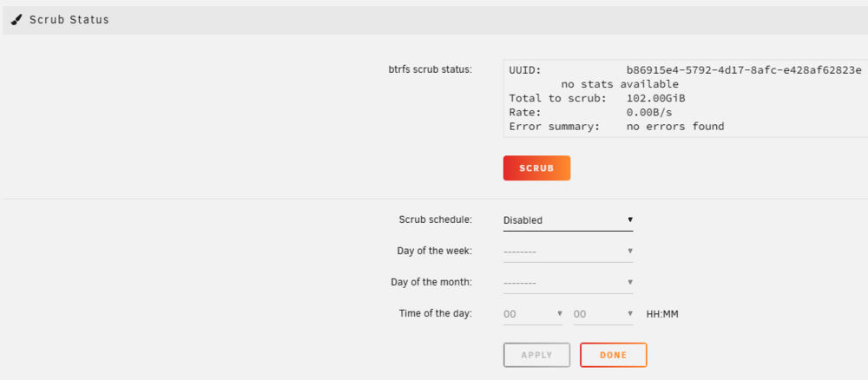Click the Day of the week dropdown arrow
Viewport: 868px width, 380px height.
point(630,251)
